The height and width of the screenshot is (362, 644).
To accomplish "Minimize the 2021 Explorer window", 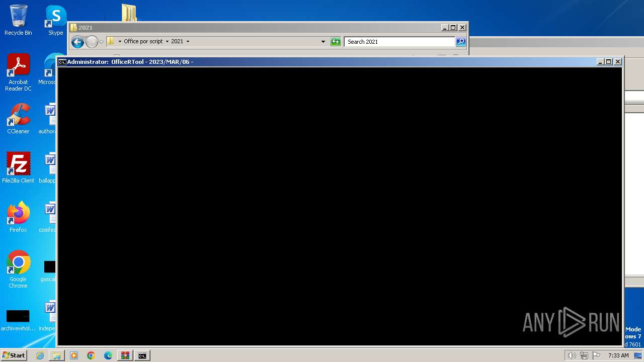I will coord(444,28).
